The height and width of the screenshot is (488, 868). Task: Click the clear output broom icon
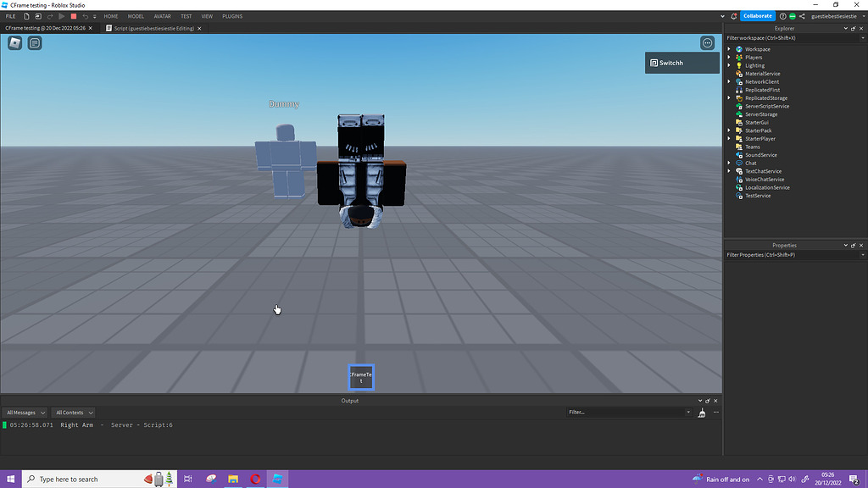[x=702, y=413]
